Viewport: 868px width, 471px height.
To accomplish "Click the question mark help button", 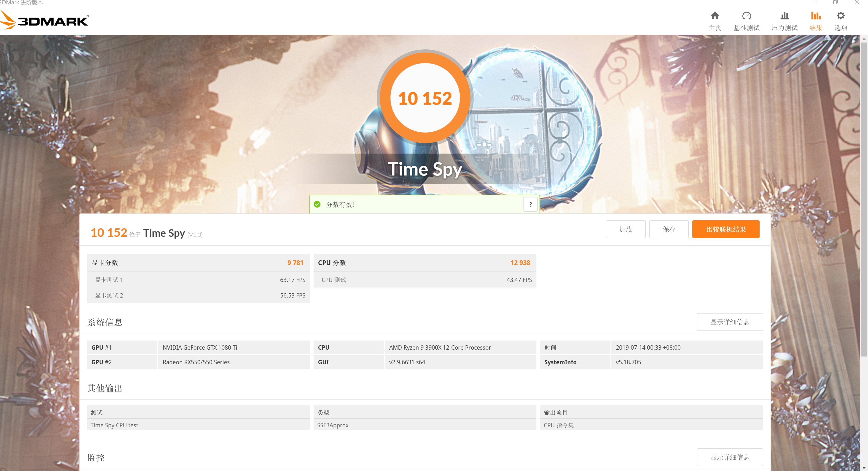I will point(530,204).
